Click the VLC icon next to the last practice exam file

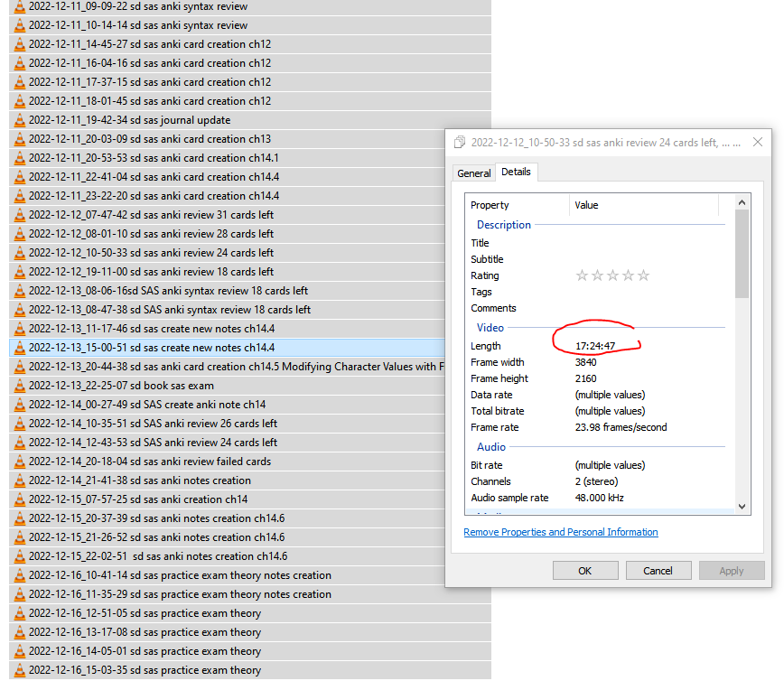tap(20, 670)
